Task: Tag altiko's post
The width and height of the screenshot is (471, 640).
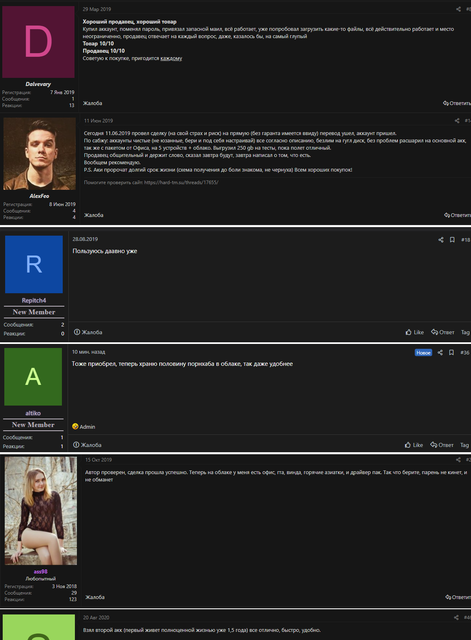Action: coord(464,445)
